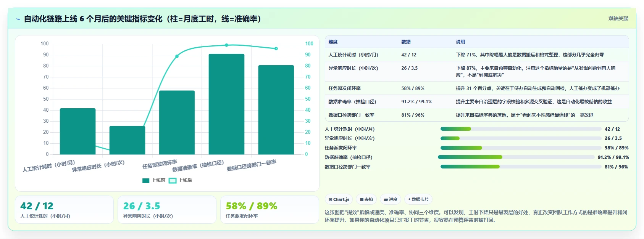Click the bar for 数据准确率（抽检口径）
The height and width of the screenshot is (239, 644).
(x=226, y=104)
